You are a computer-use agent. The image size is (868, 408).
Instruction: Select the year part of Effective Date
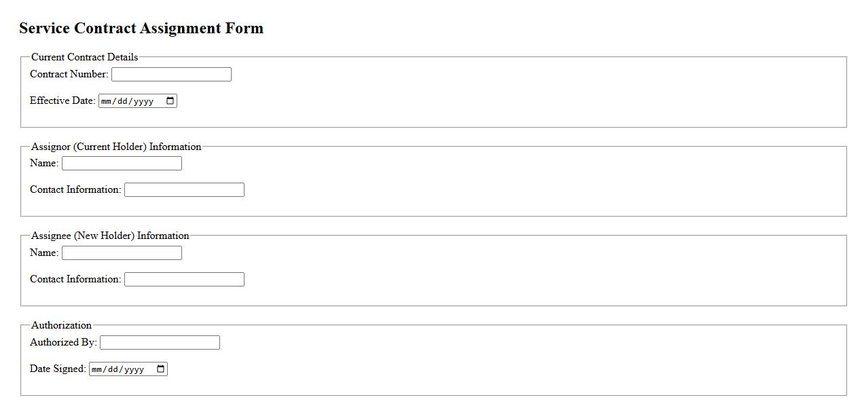pos(143,102)
